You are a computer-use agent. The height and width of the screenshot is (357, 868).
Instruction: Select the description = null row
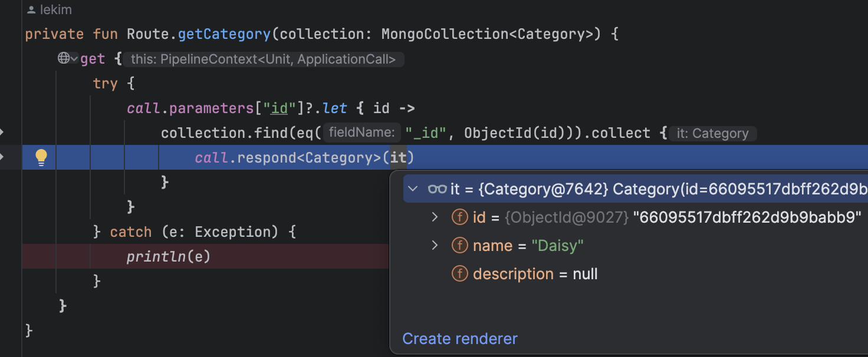(x=535, y=274)
